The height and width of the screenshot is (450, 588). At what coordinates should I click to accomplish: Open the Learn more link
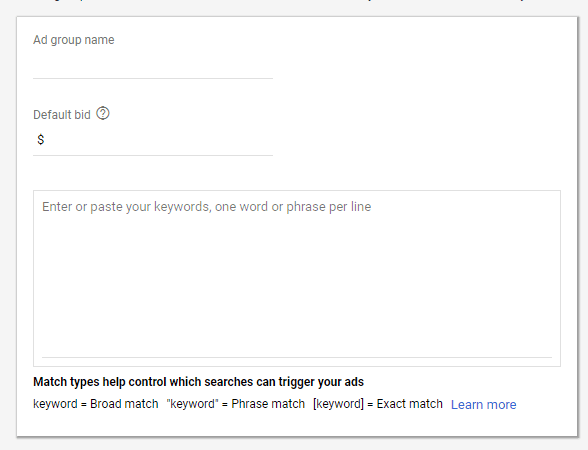(483, 405)
